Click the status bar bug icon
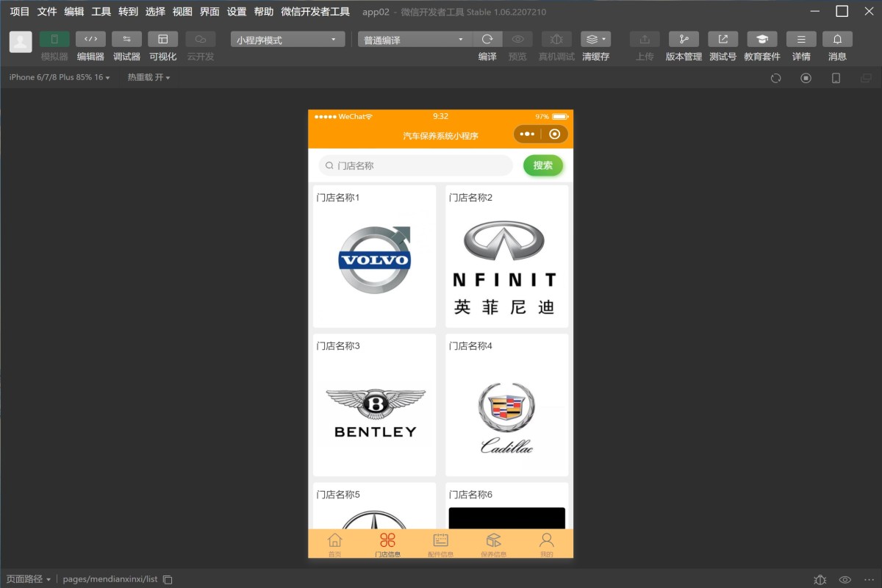 [x=820, y=579]
